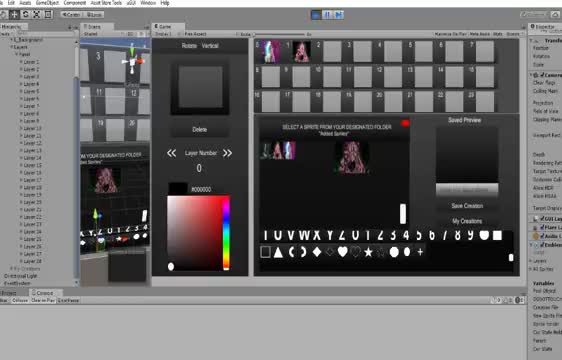This screenshot has height=360, width=562.
Task: Pause the game with the Pause button
Action: coord(327,15)
